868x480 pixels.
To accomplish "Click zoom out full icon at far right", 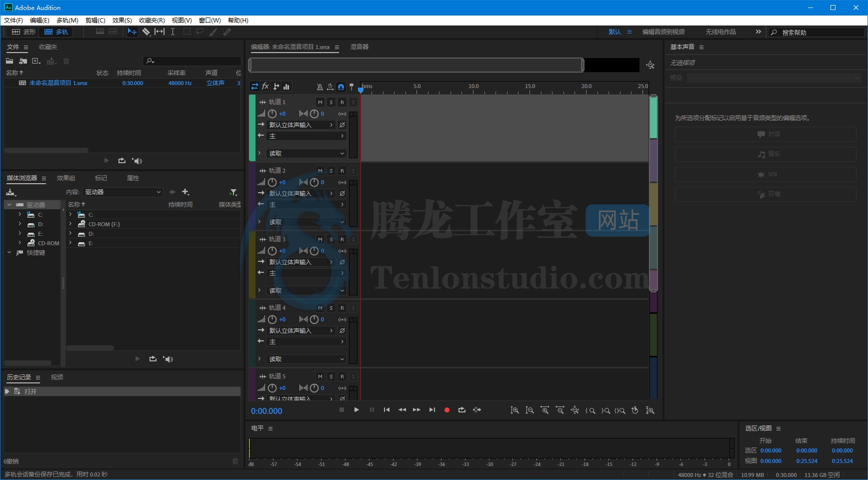I will tap(650, 410).
